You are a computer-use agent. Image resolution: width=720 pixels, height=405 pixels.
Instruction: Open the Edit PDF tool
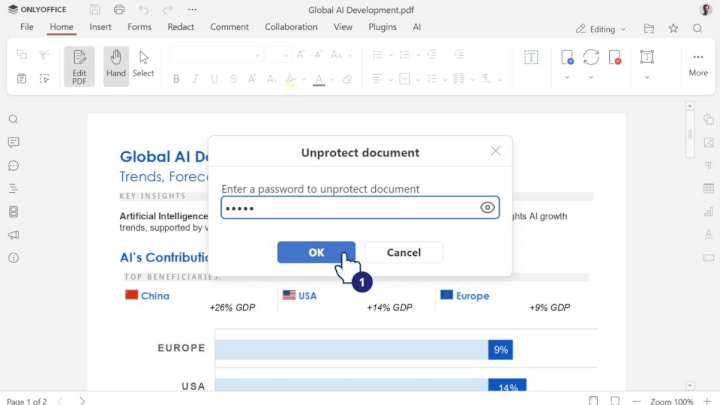[79, 67]
